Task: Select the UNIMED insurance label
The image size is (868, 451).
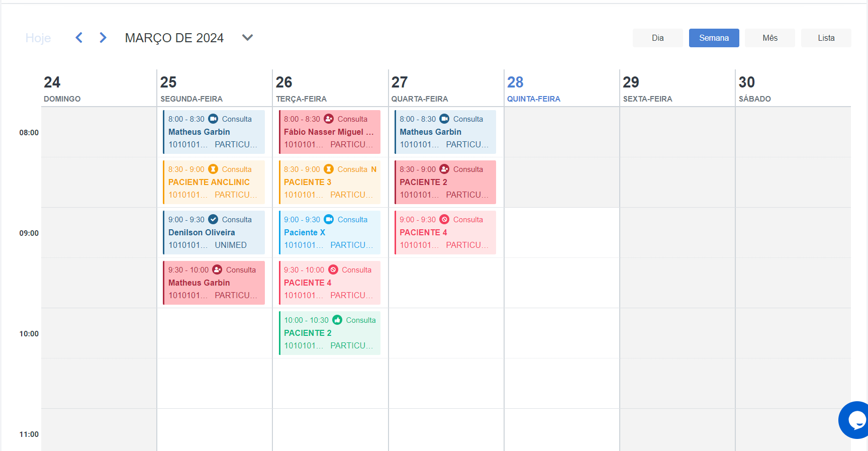Action: pyautogui.click(x=231, y=245)
